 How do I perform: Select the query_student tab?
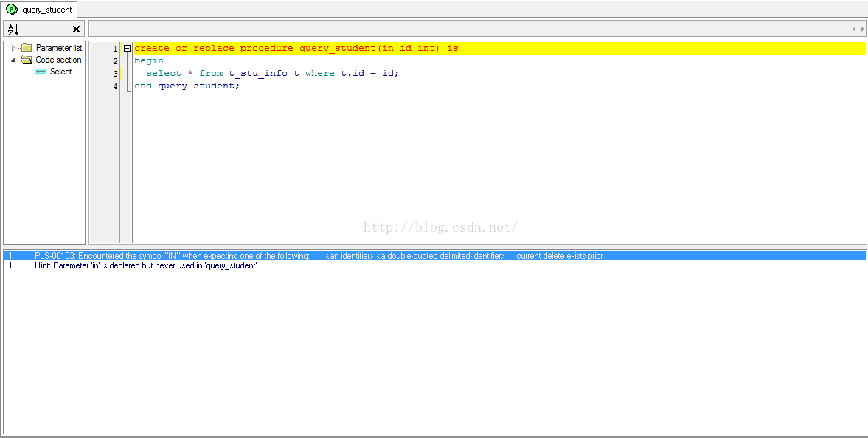tap(39, 10)
